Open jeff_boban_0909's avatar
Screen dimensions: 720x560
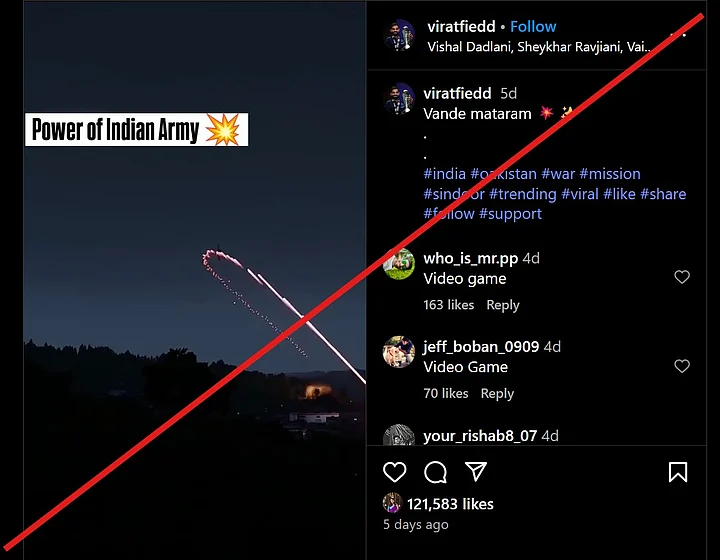coord(399,352)
